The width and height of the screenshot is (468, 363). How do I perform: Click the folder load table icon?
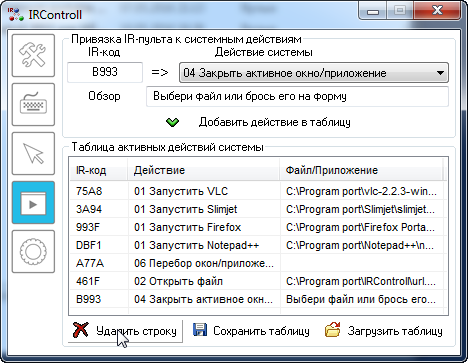point(333,330)
